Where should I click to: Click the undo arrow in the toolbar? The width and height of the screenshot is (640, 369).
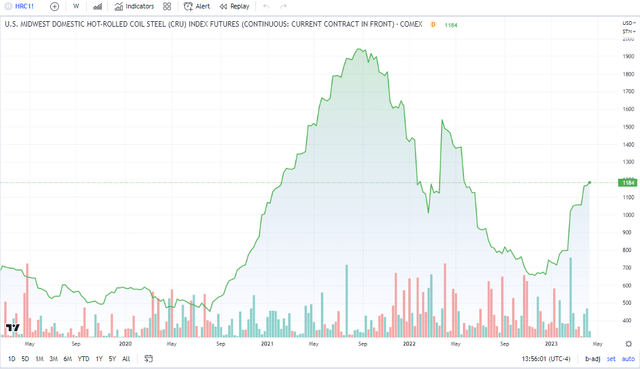coord(267,7)
